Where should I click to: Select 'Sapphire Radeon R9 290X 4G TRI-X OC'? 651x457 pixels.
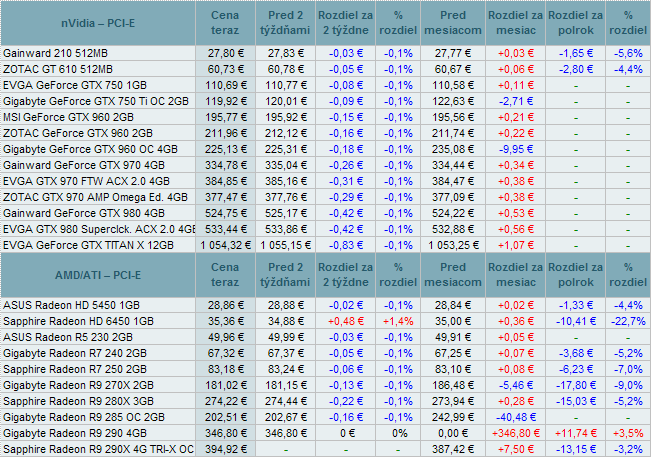click(x=98, y=449)
